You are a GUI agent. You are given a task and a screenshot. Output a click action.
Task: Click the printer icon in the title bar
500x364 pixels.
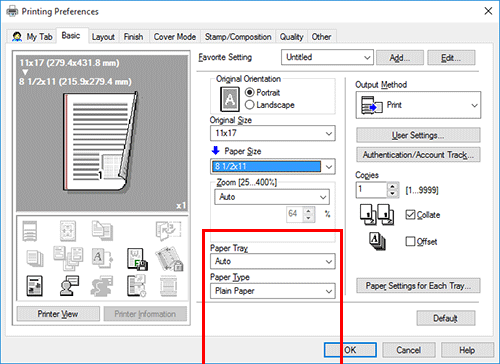click(x=12, y=12)
